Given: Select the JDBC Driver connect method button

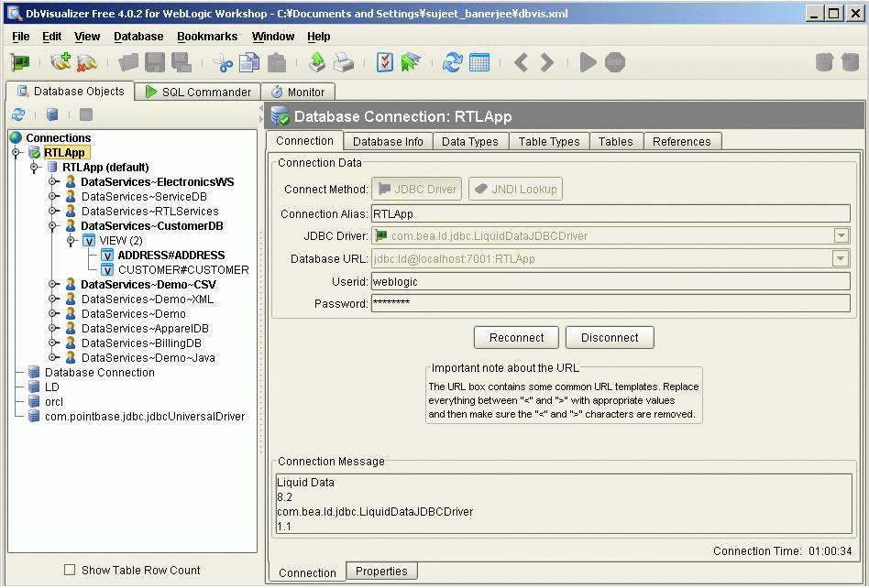Looking at the screenshot, I should (x=417, y=190).
